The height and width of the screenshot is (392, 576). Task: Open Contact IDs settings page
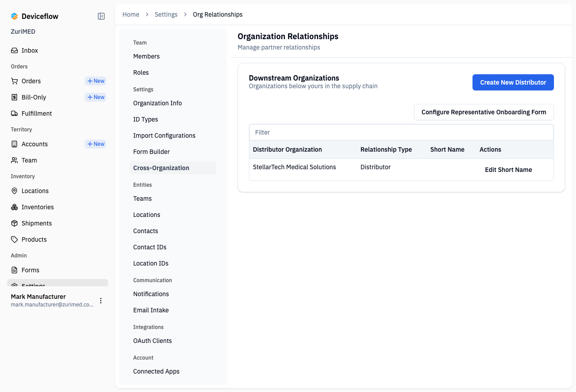[x=173, y=247]
